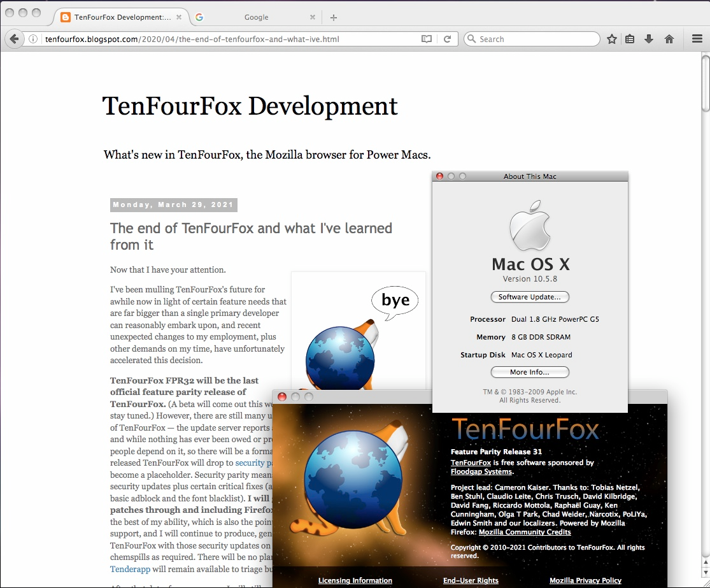Screen dimensions: 710x588
Task: Open Licensing Information link
Action: click(355, 580)
